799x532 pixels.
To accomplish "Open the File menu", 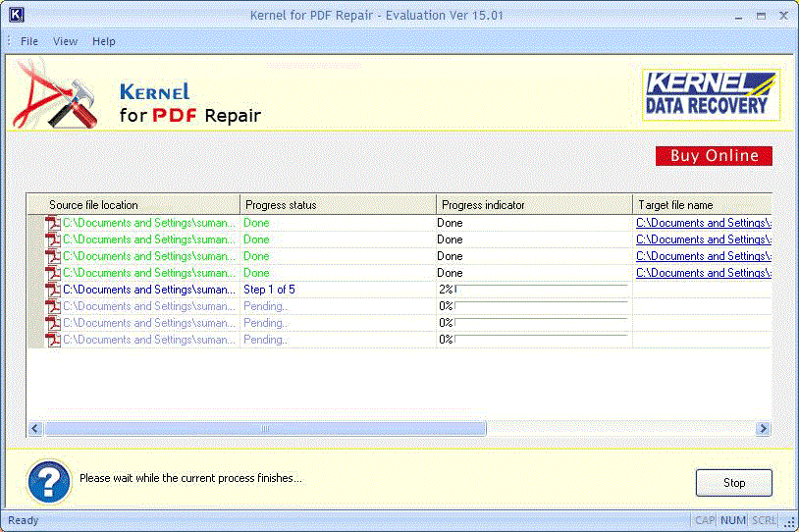I will pos(29,41).
